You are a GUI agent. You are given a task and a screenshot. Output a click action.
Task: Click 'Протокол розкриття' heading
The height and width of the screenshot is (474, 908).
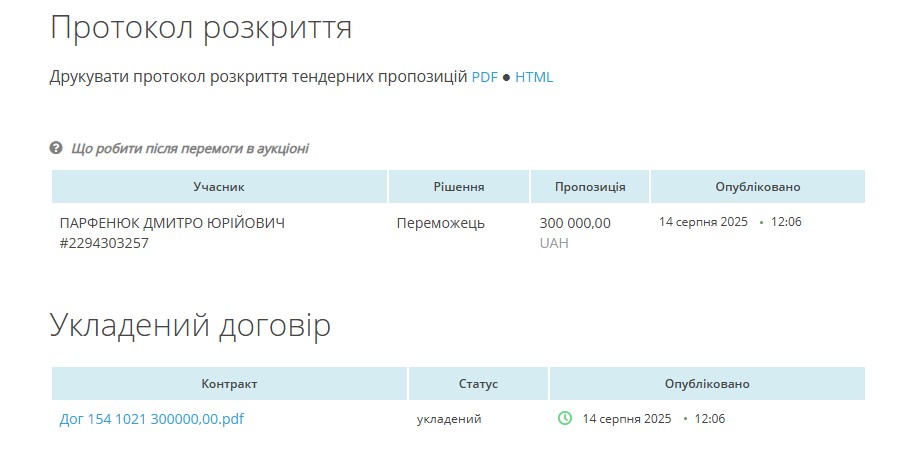201,28
